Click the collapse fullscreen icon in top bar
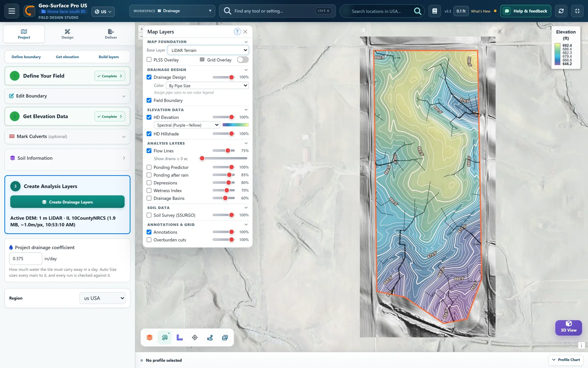The image size is (588, 368). (577, 11)
